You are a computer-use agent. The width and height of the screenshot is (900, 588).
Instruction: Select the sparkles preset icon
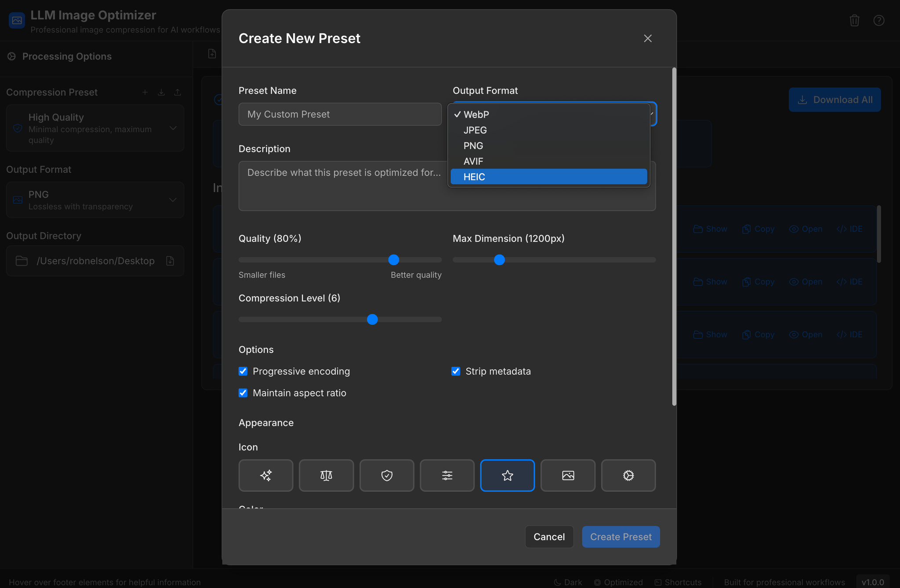point(266,475)
